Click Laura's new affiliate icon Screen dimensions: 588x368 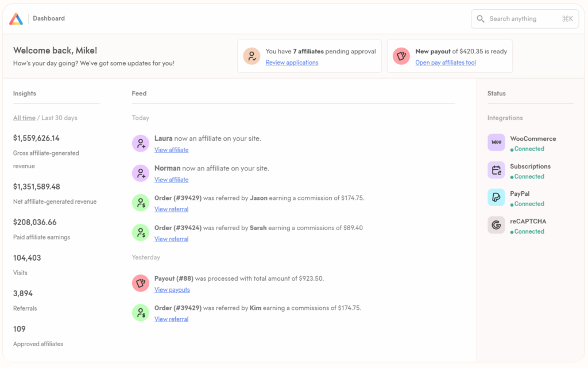click(141, 144)
